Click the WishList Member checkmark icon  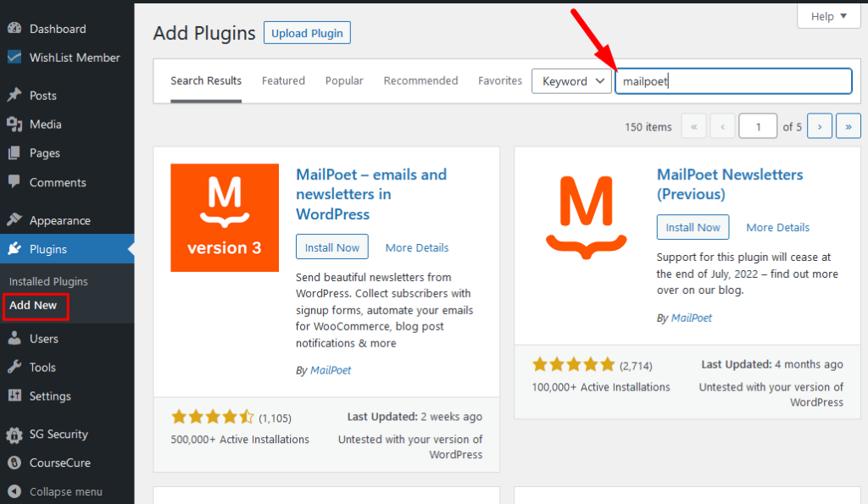tap(14, 57)
